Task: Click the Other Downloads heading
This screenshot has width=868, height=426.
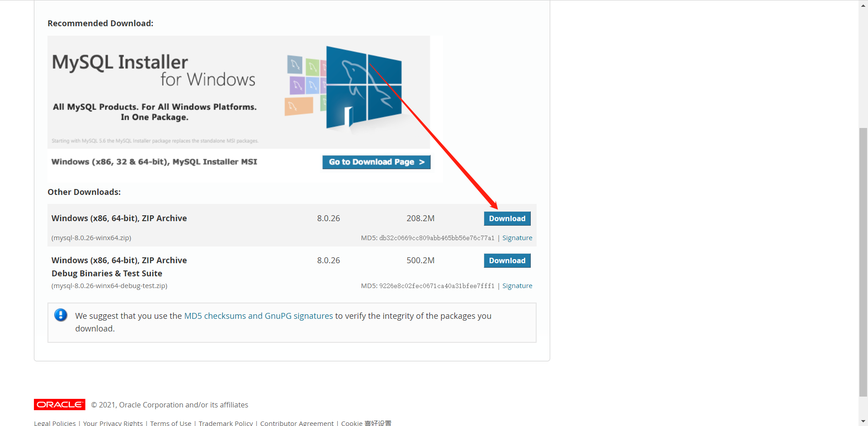Action: [84, 192]
